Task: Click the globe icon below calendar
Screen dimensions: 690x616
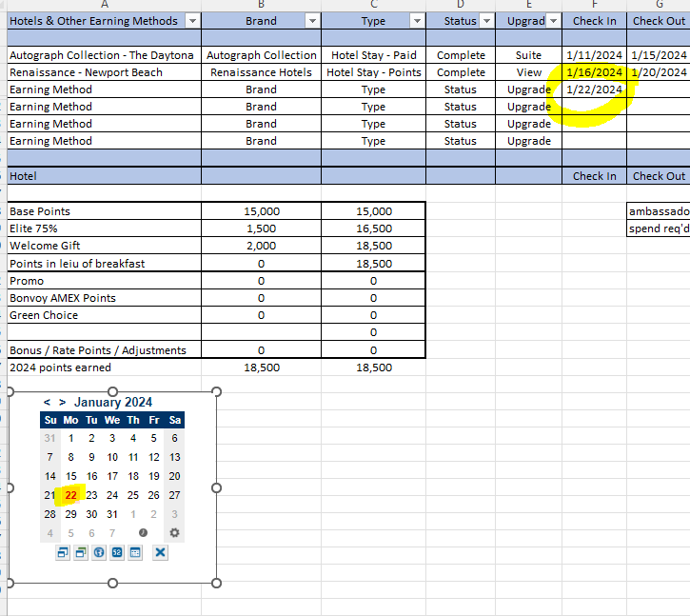Action: 99,552
